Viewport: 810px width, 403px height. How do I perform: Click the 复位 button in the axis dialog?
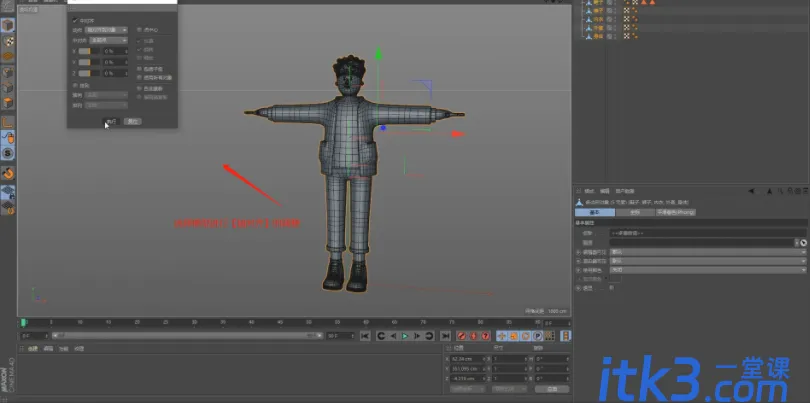pyautogui.click(x=133, y=121)
